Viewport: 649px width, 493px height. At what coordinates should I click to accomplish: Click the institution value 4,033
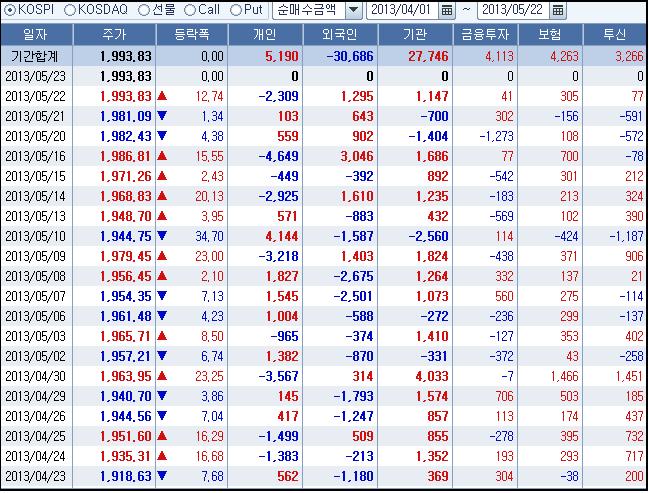point(432,376)
